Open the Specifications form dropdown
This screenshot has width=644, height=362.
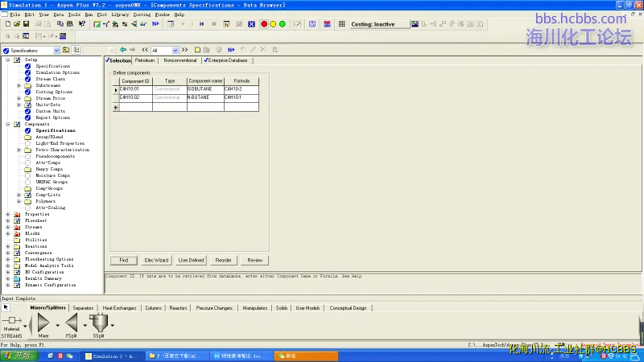click(x=56, y=51)
